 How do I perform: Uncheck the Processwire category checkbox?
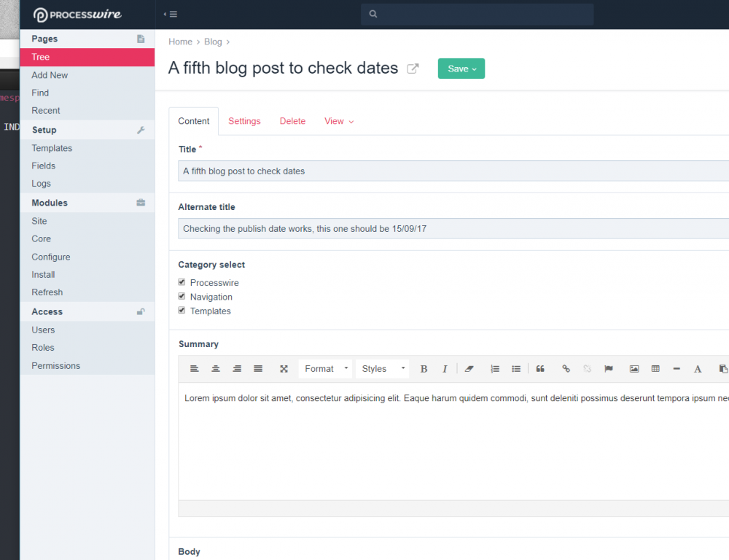coord(182,282)
